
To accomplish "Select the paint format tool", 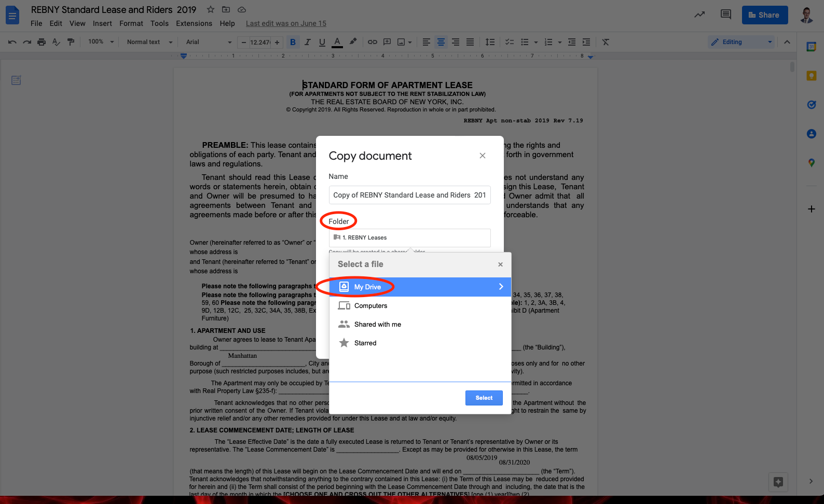I will [x=71, y=42].
